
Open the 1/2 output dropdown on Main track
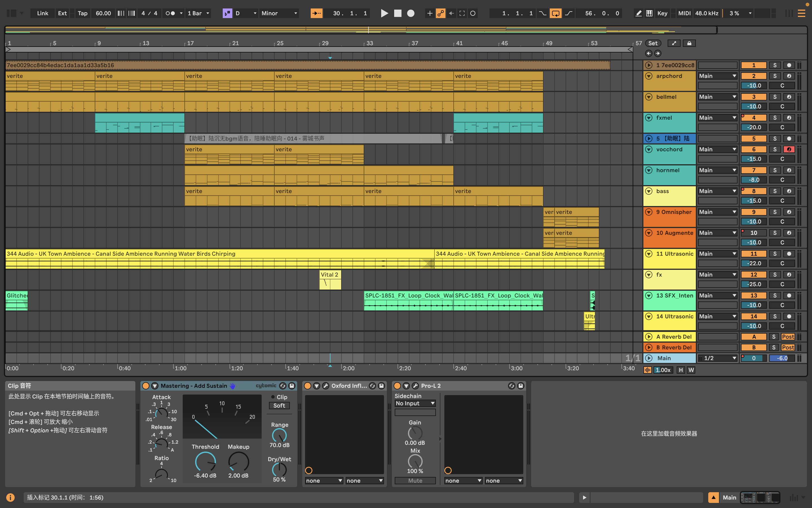point(717,358)
